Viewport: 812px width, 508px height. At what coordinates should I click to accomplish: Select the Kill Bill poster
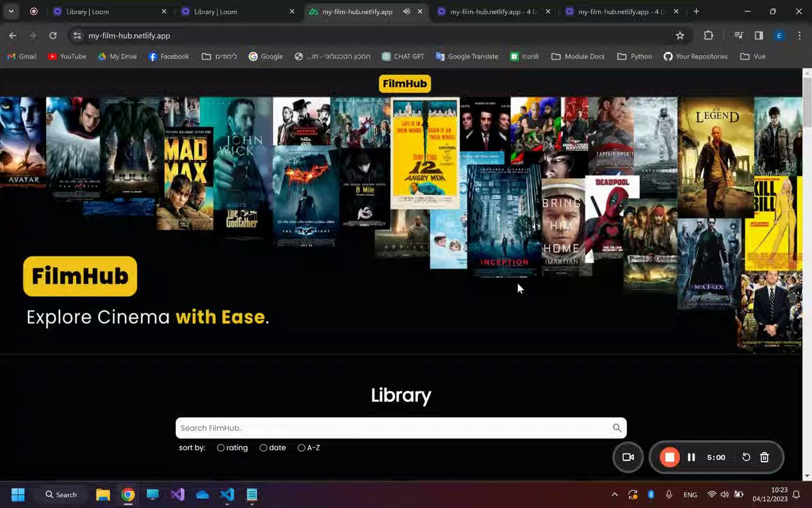[x=773, y=223]
